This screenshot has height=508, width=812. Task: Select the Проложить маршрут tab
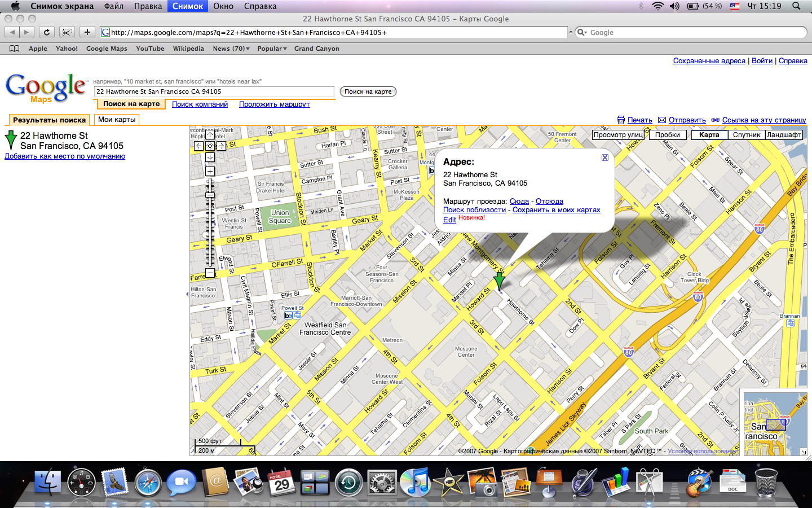[275, 104]
